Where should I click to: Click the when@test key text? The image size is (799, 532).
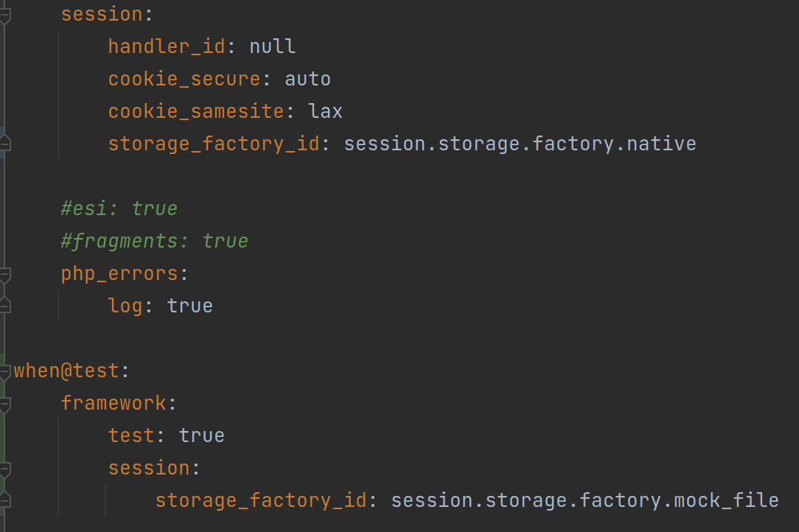click(x=66, y=371)
